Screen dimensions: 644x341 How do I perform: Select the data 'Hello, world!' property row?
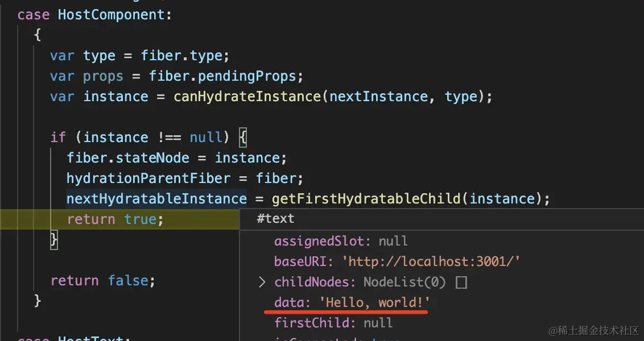[352, 302]
